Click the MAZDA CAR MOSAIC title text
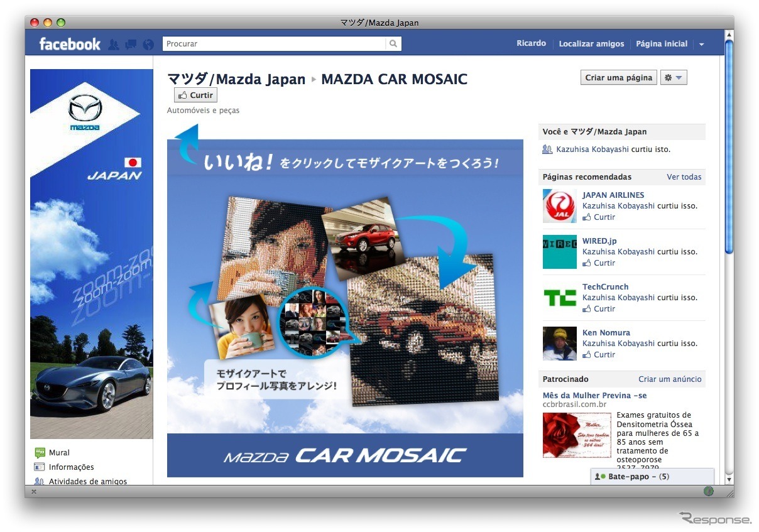759x532 pixels. tap(395, 79)
